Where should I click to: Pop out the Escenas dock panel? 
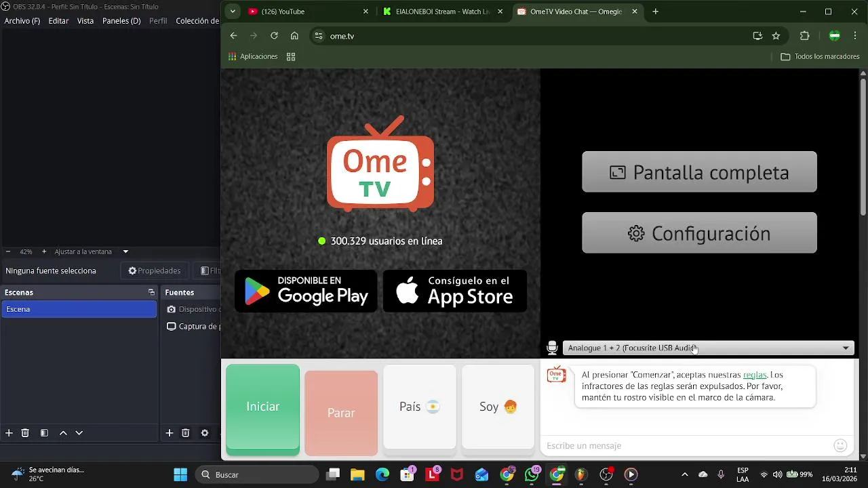(x=151, y=292)
